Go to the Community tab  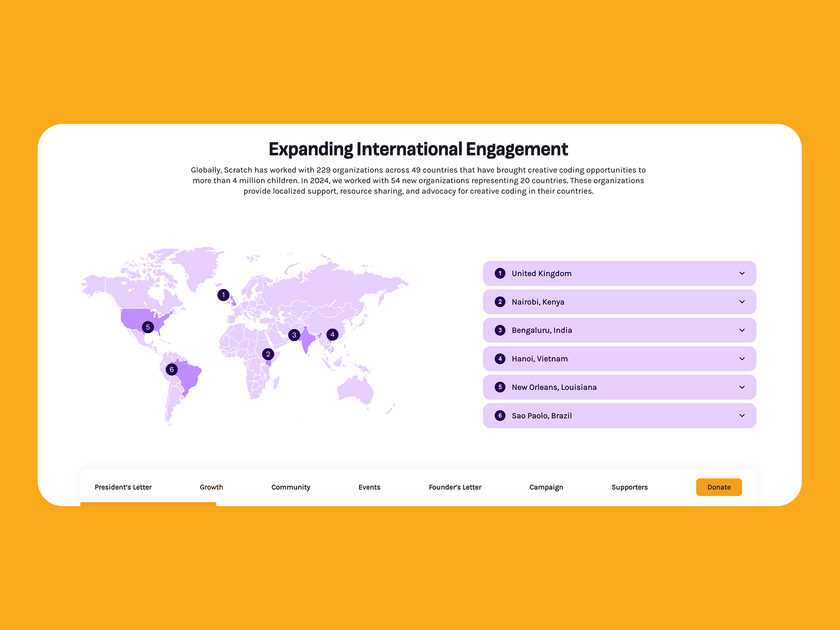point(291,487)
